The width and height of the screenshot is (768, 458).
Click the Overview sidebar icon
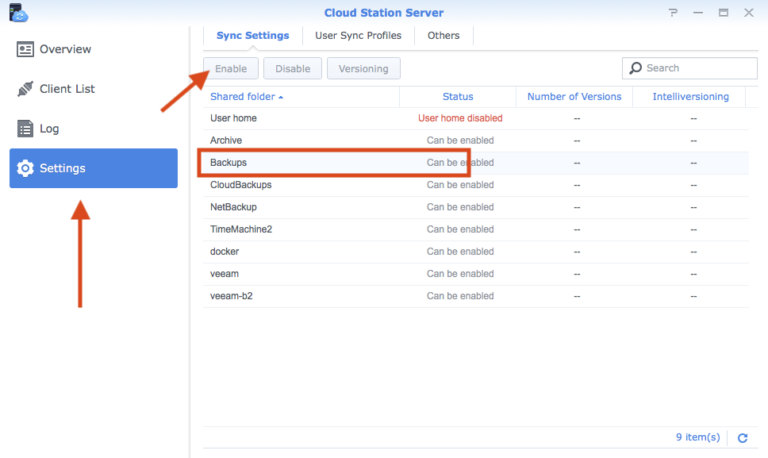[25, 49]
